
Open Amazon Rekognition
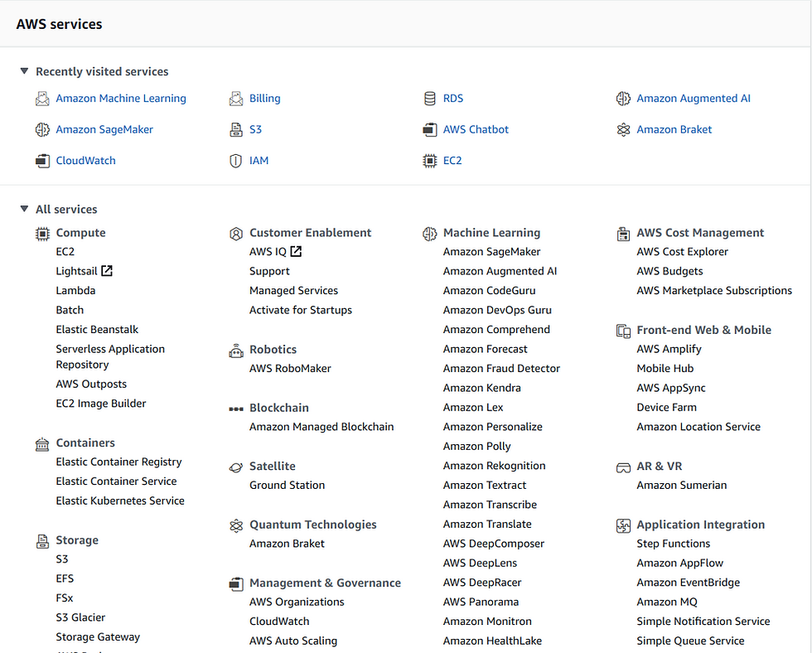point(495,466)
